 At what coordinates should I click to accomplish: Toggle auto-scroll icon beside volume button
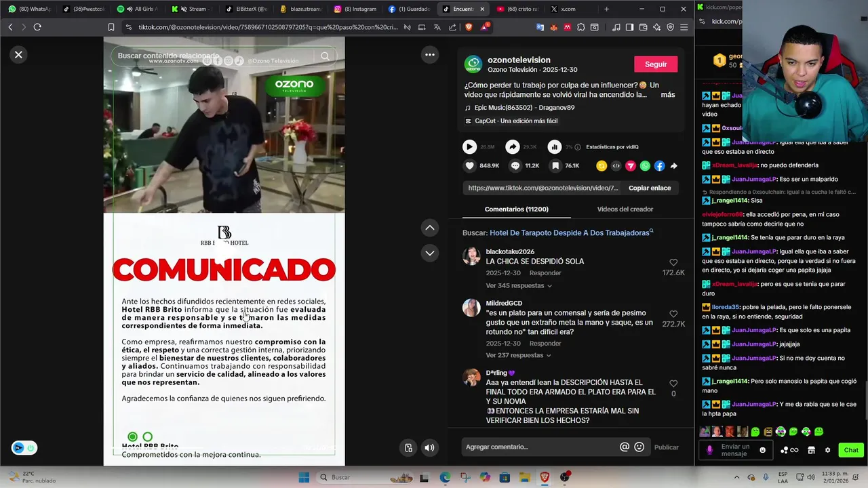[x=408, y=447]
